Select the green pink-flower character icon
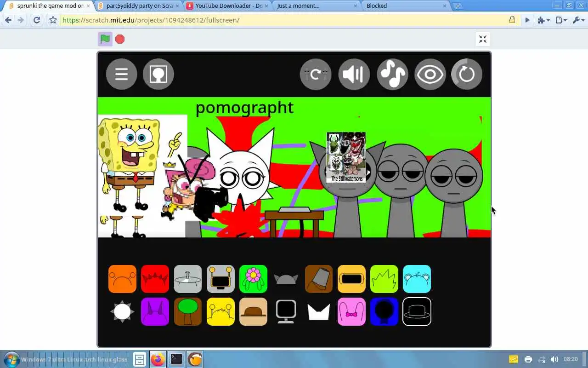Image resolution: width=588 pixels, height=368 pixels. (253, 279)
